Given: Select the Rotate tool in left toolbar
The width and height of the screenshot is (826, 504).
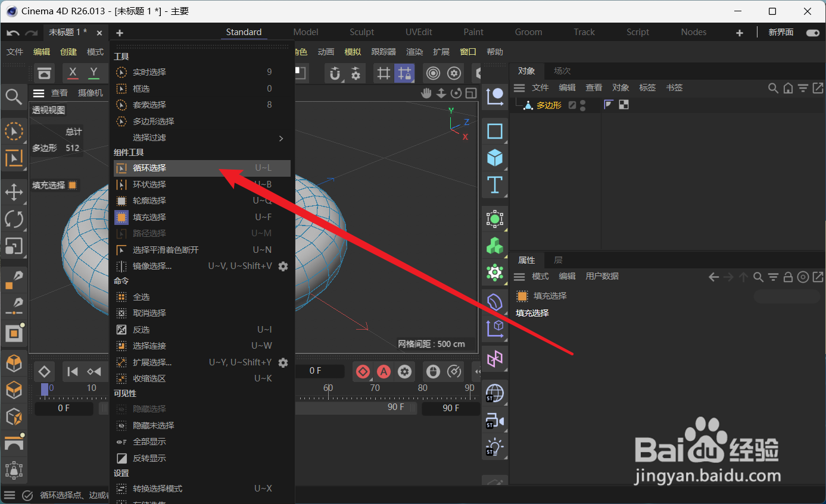Looking at the screenshot, I should (x=14, y=218).
